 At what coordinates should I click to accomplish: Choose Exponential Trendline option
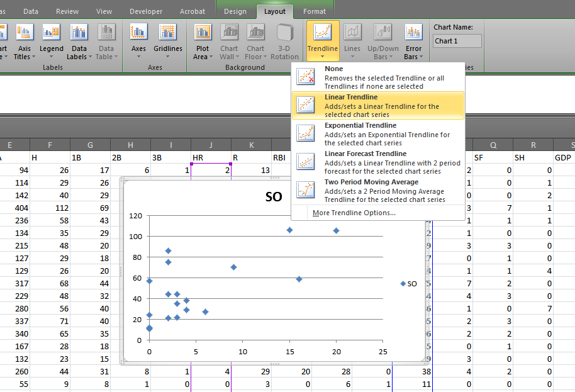click(x=377, y=133)
